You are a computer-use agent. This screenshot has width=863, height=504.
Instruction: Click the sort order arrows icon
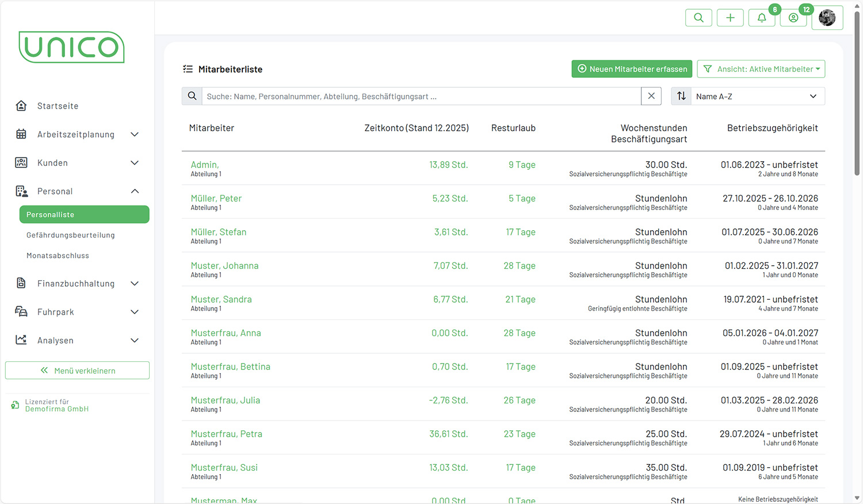pyautogui.click(x=681, y=96)
